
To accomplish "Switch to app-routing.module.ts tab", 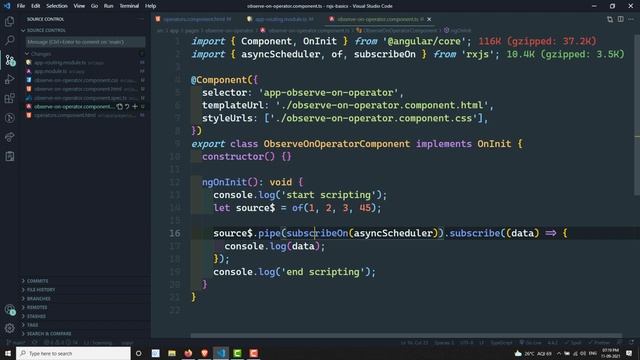I will (281, 19).
